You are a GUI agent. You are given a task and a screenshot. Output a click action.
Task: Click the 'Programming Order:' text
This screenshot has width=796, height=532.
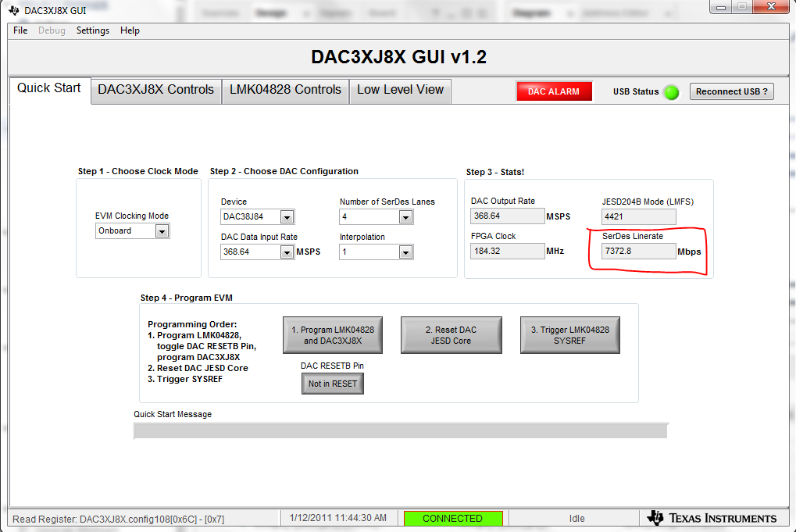click(x=192, y=324)
